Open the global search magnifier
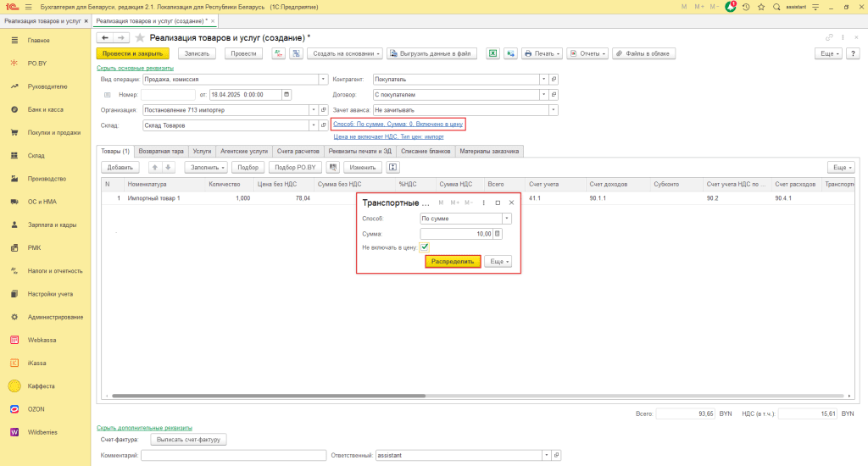868x466 pixels. pos(776,7)
